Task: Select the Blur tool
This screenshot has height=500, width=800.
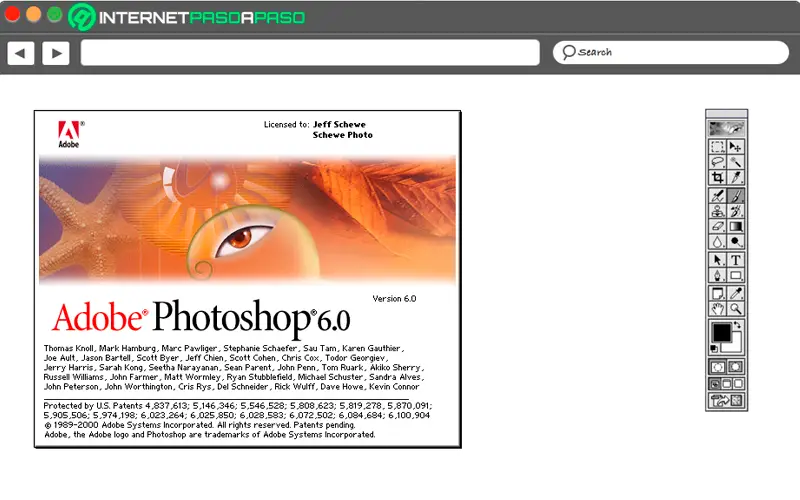Action: click(717, 241)
